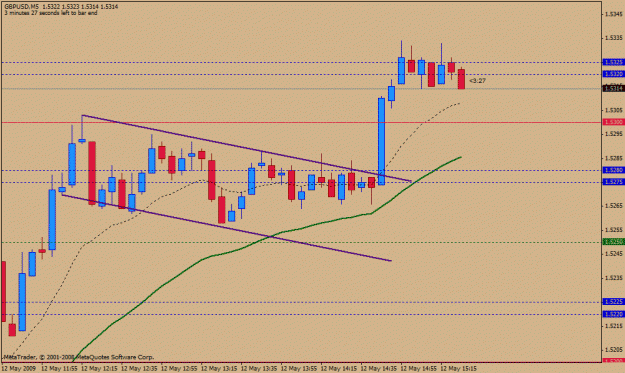
Task: Select the 1.5220 blue price label
Action: [613, 314]
